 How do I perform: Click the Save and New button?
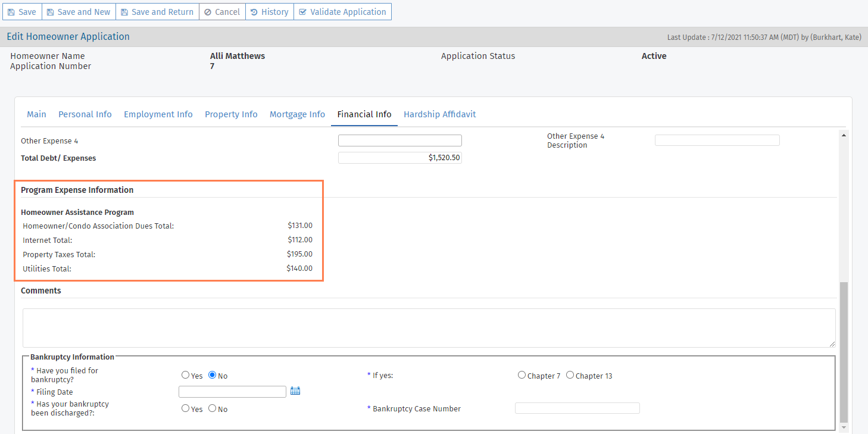point(79,12)
